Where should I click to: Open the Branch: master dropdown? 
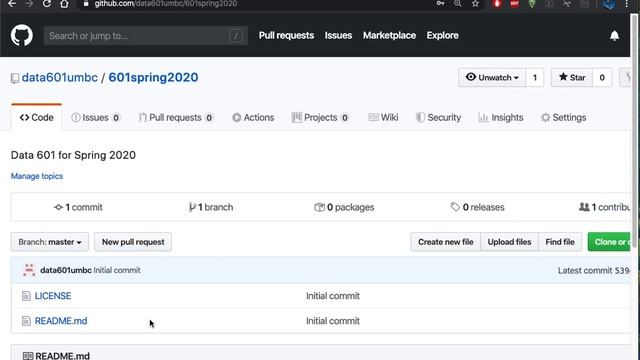click(50, 242)
